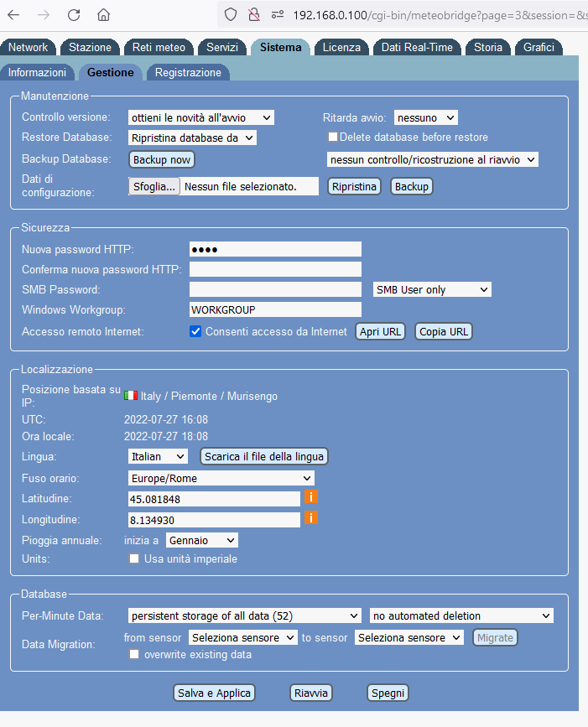Open Registrazione sub-tab
This screenshot has height=727, width=588.
(188, 73)
